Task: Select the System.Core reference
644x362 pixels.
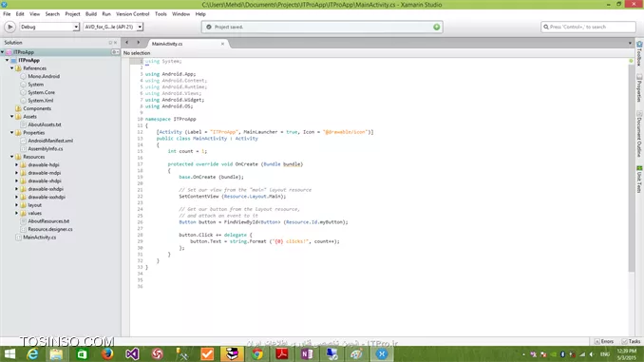Action: 41,92
